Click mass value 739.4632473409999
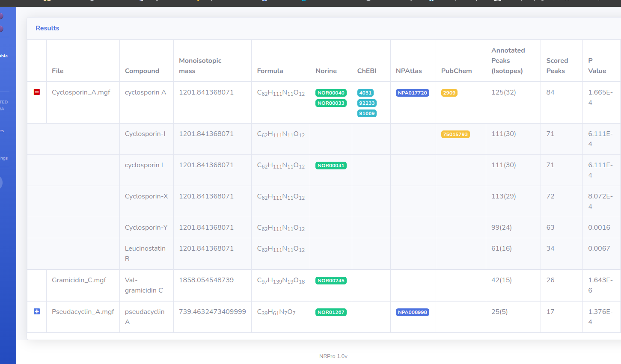The width and height of the screenshot is (621, 364). [x=212, y=312]
